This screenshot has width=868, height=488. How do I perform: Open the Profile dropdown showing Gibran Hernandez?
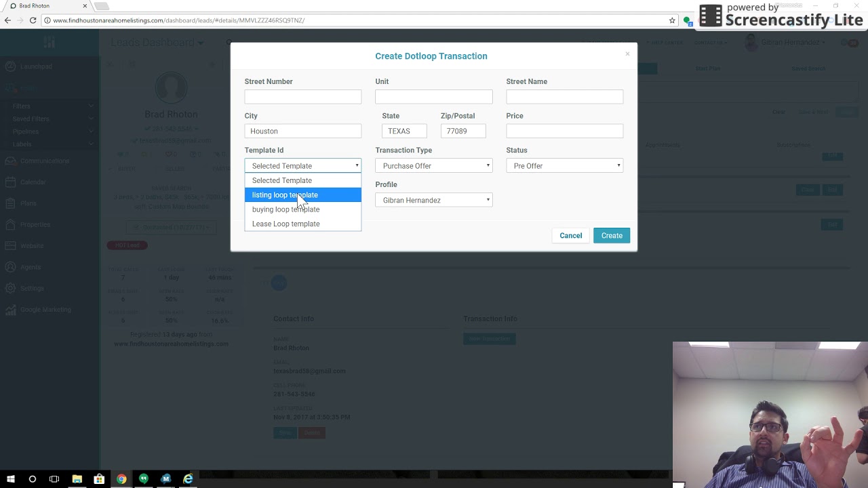(x=434, y=200)
